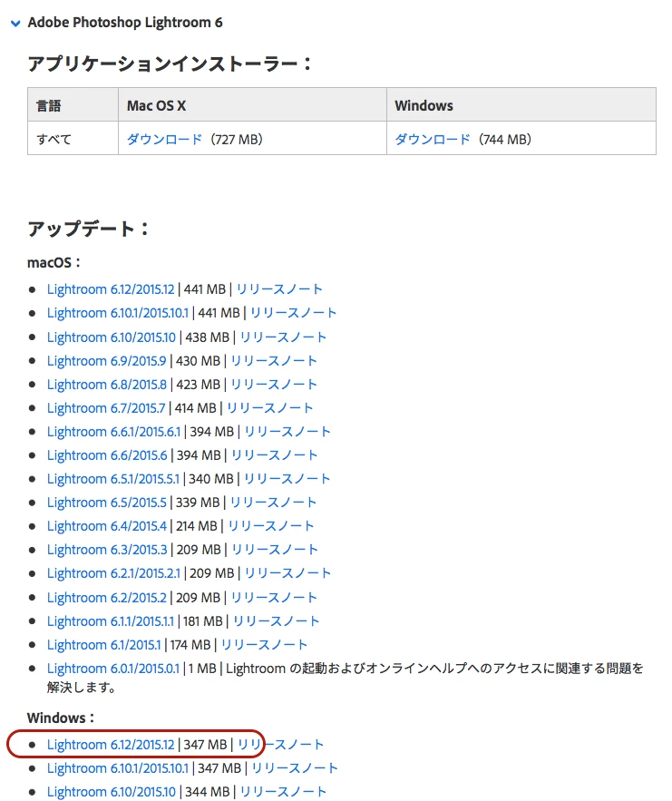The image size is (672, 801).
Task: Open release notes for Windows Lightroom 6.12
Action: (281, 744)
